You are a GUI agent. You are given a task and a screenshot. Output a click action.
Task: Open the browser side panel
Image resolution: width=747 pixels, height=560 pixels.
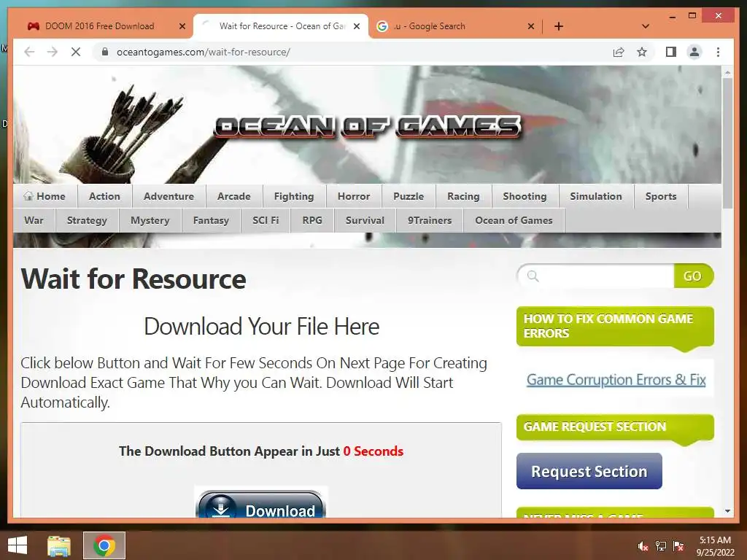pos(671,52)
